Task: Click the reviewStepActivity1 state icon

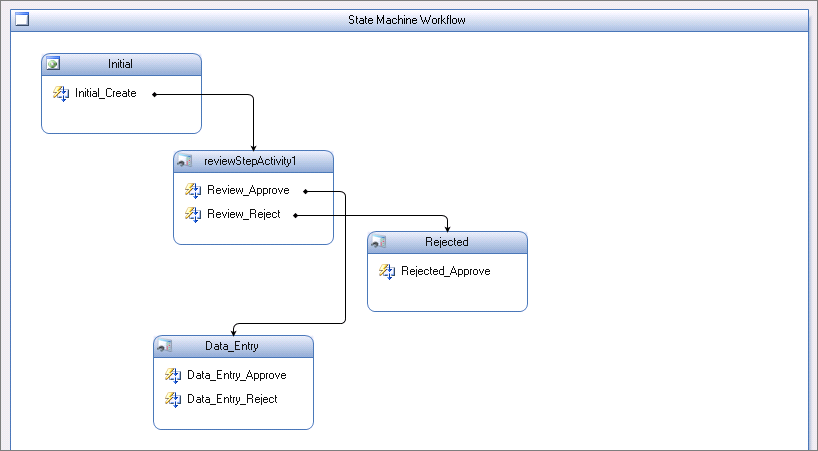Action: 185,161
